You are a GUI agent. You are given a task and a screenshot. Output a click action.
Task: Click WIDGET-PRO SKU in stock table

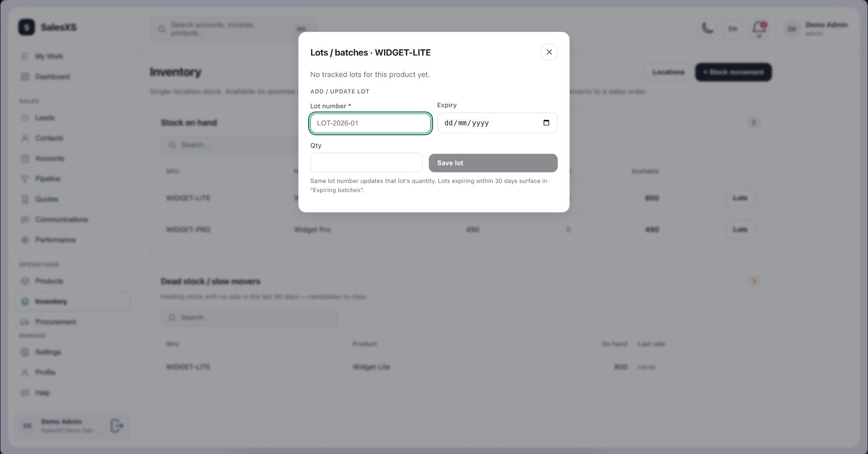(x=188, y=230)
